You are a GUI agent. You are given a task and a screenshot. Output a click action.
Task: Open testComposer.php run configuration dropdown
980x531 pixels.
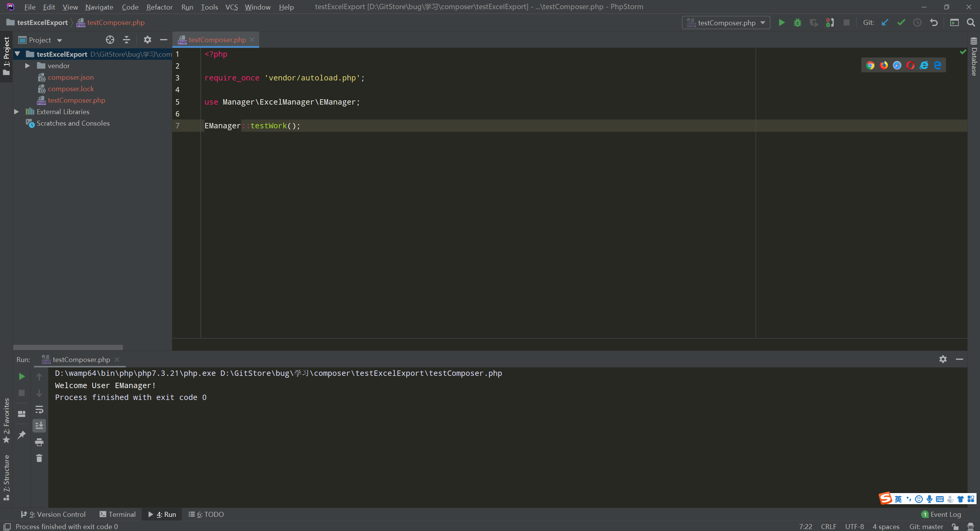pyautogui.click(x=726, y=23)
